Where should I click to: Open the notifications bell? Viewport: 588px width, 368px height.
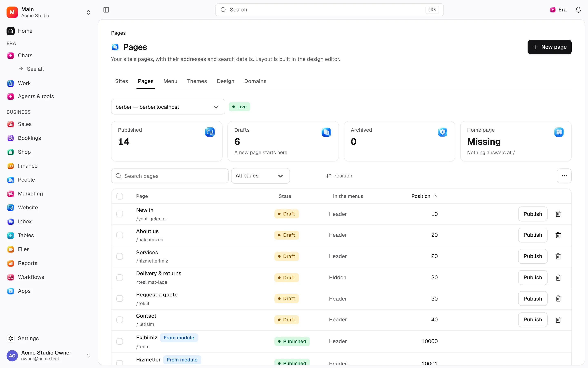coord(578,10)
